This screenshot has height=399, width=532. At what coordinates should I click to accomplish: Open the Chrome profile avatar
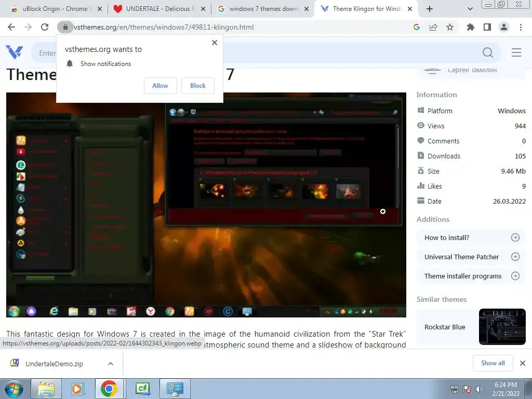[504, 27]
